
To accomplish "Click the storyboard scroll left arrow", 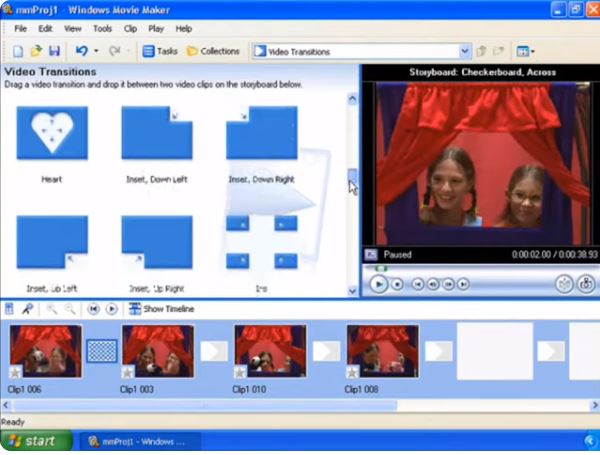I will [5, 405].
